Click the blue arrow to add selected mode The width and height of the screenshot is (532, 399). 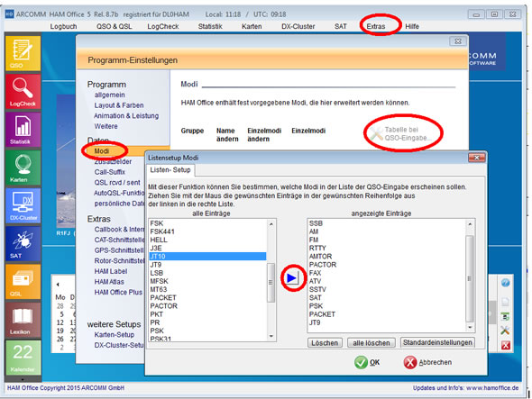292,278
